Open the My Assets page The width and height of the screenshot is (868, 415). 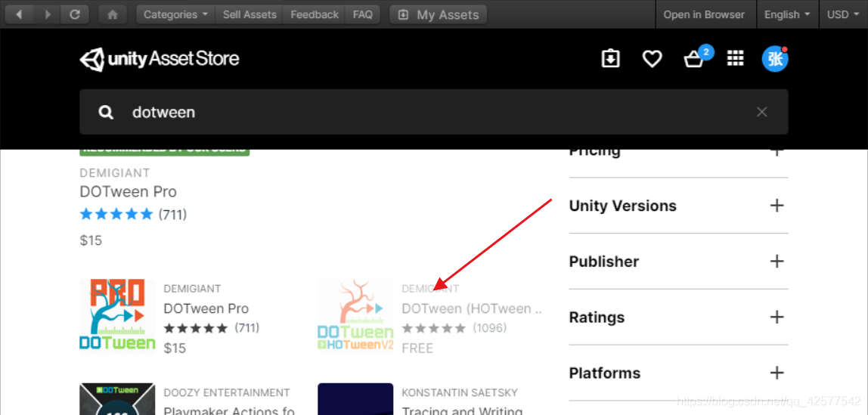coord(439,15)
